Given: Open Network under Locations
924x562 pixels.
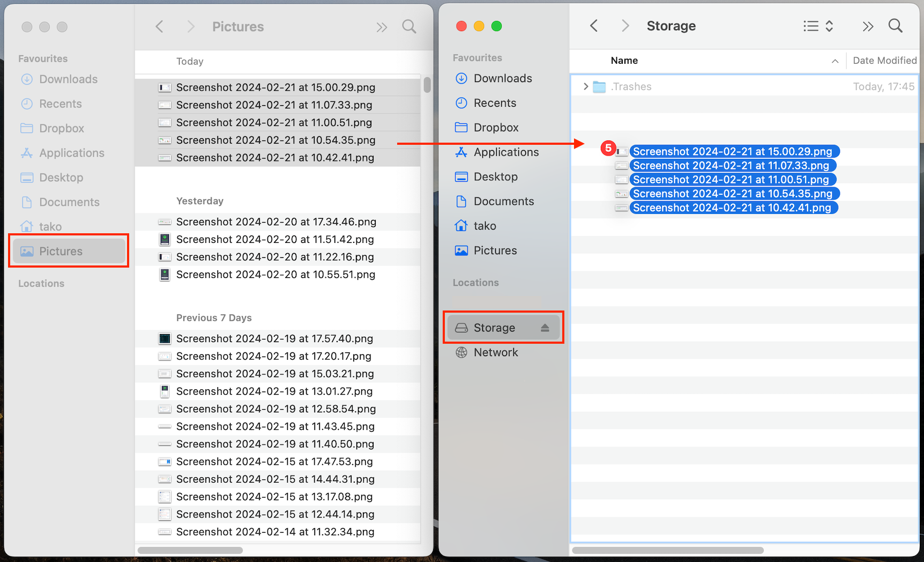Looking at the screenshot, I should 495,352.
